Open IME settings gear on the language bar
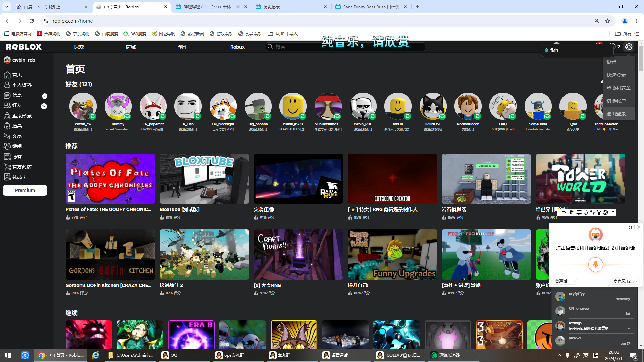Viewport: 644px width, 362px height. click(x=606, y=213)
